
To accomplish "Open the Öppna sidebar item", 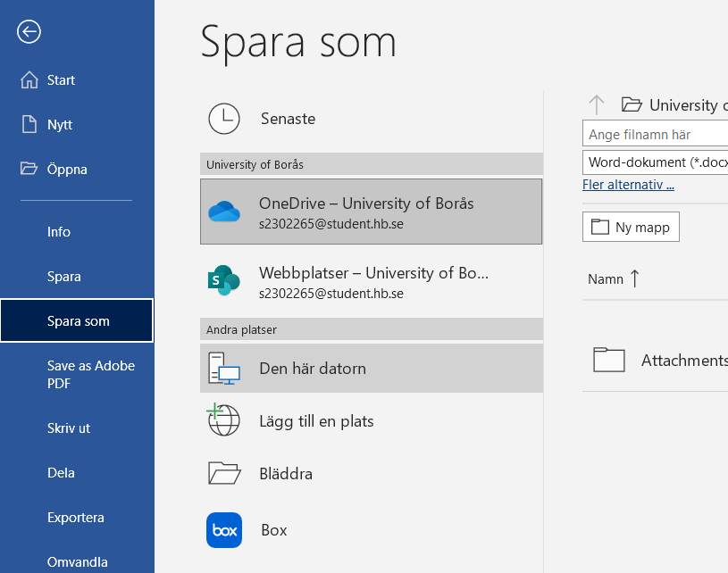I will click(x=67, y=170).
